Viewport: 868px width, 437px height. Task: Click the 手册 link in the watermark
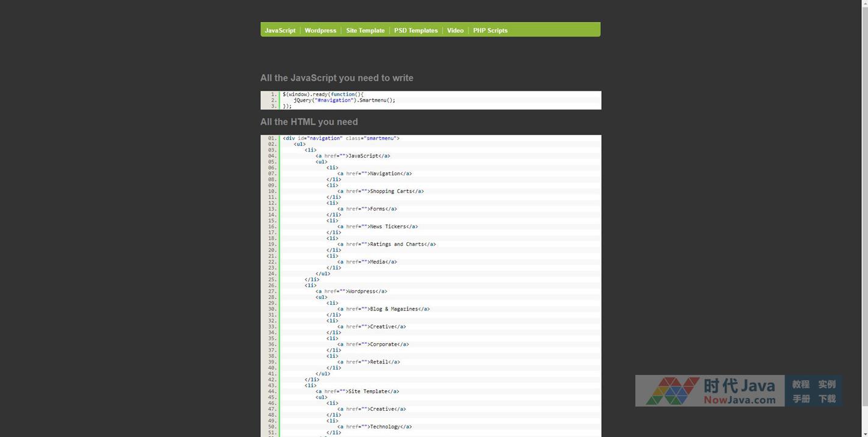(800, 399)
